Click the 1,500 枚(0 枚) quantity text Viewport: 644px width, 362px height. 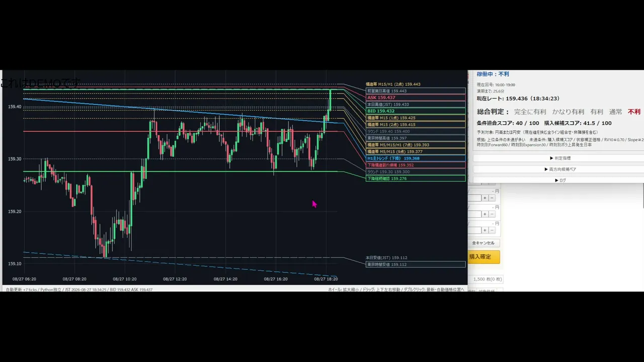[x=488, y=279]
